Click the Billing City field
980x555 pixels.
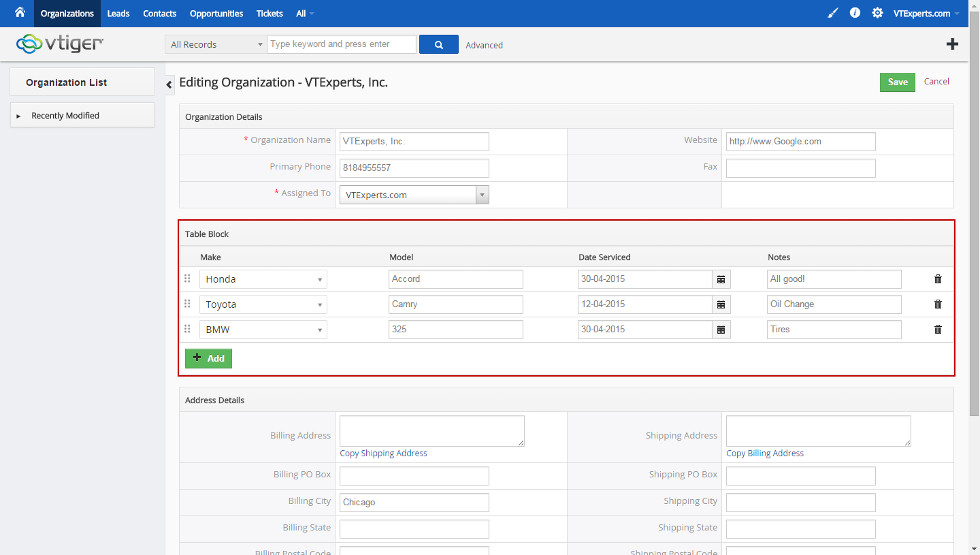pos(414,503)
